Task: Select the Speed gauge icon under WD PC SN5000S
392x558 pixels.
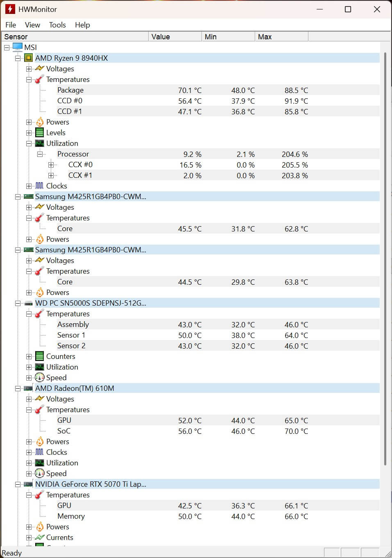Action: (x=40, y=377)
